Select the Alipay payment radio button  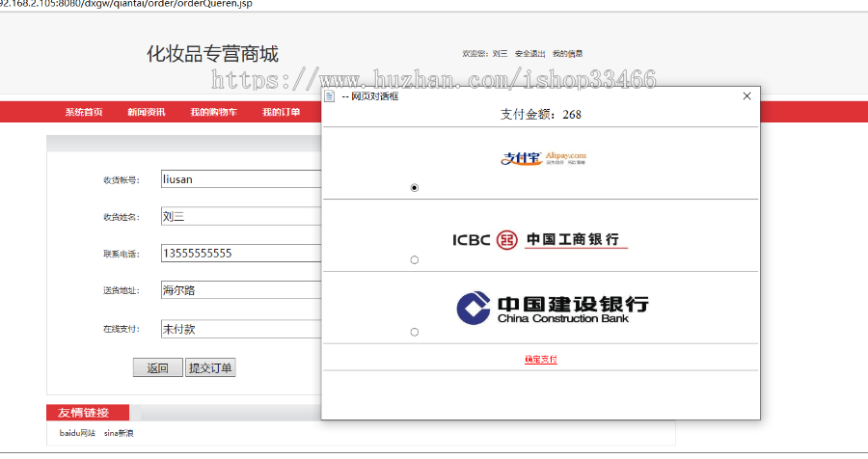(x=414, y=188)
